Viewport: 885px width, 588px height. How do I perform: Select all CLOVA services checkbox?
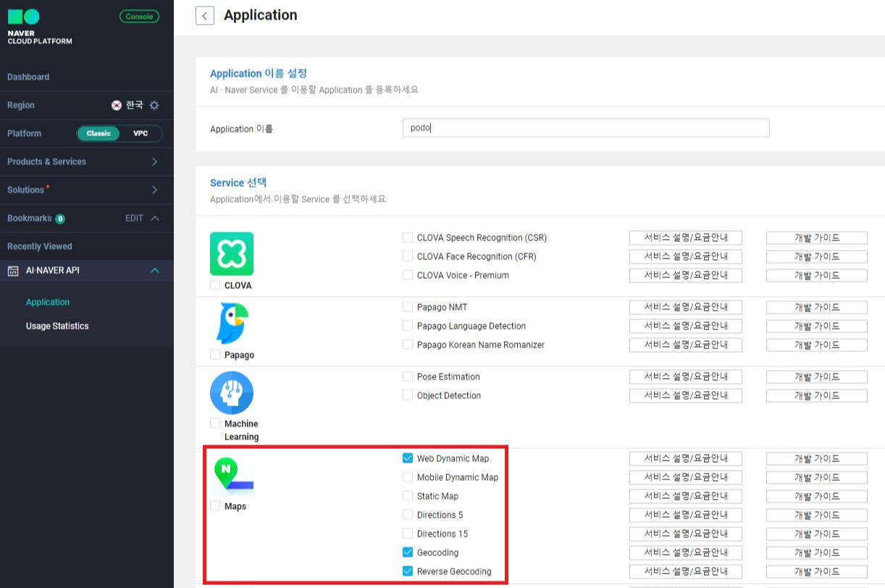pyautogui.click(x=215, y=285)
